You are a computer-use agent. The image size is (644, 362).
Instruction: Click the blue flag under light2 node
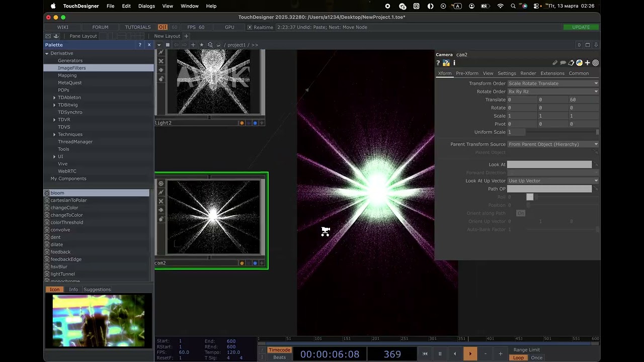pyautogui.click(x=255, y=123)
